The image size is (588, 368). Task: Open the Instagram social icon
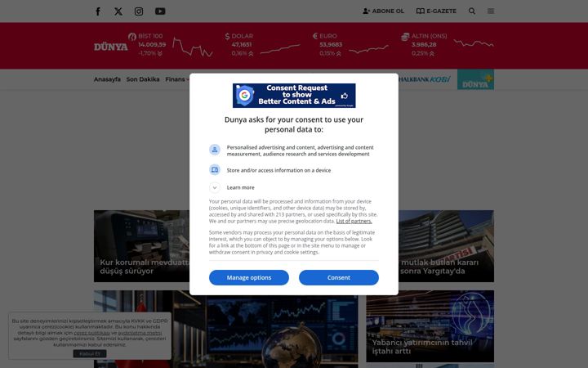(x=139, y=11)
